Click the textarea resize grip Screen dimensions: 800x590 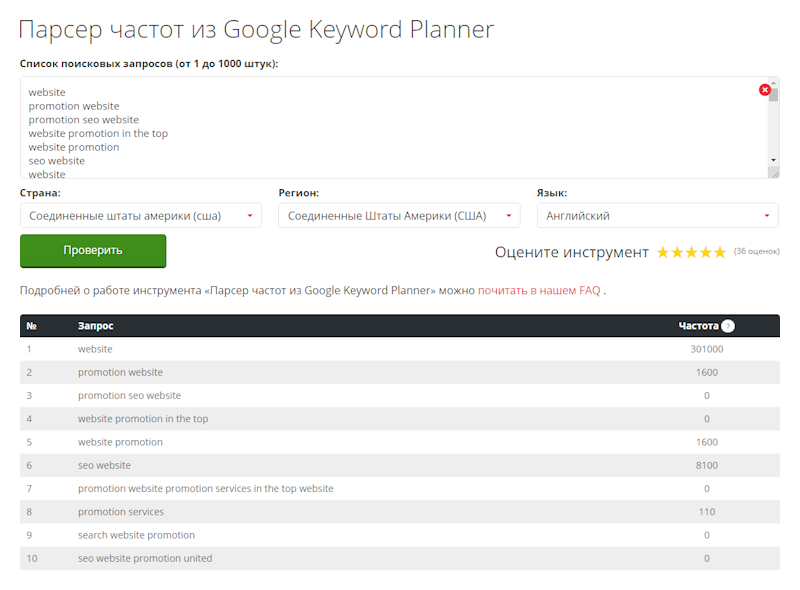774,174
